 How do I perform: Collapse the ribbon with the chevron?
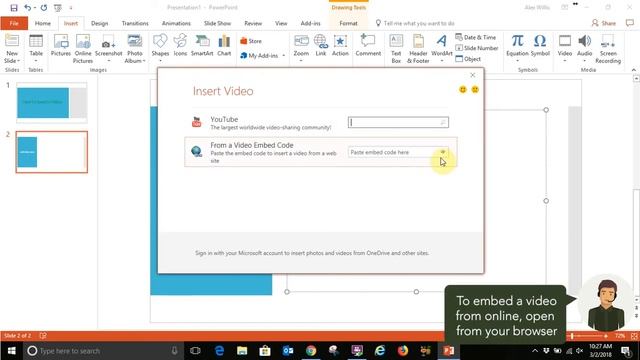click(633, 70)
